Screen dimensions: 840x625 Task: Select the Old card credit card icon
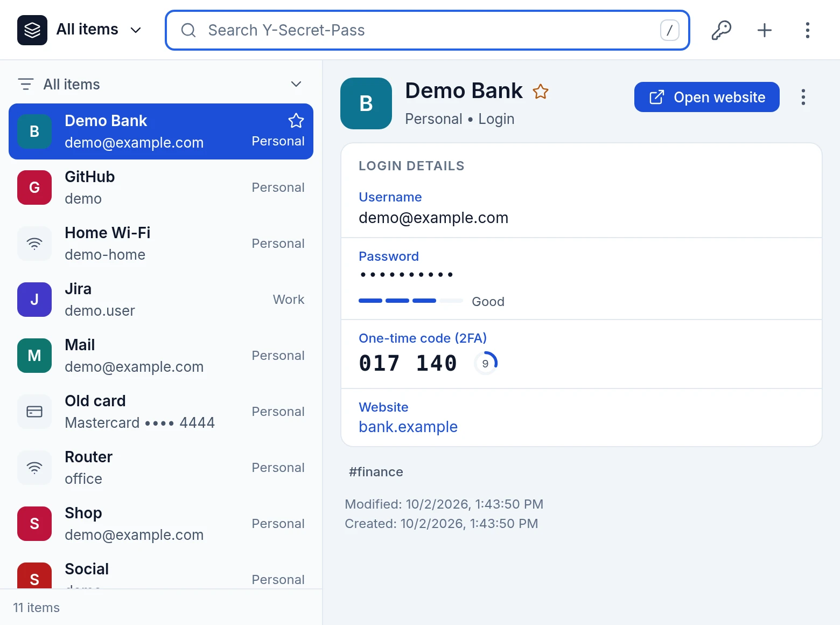[x=34, y=412]
